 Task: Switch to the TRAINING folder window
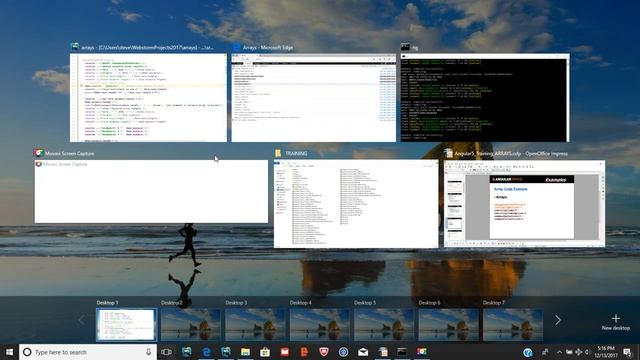click(356, 204)
